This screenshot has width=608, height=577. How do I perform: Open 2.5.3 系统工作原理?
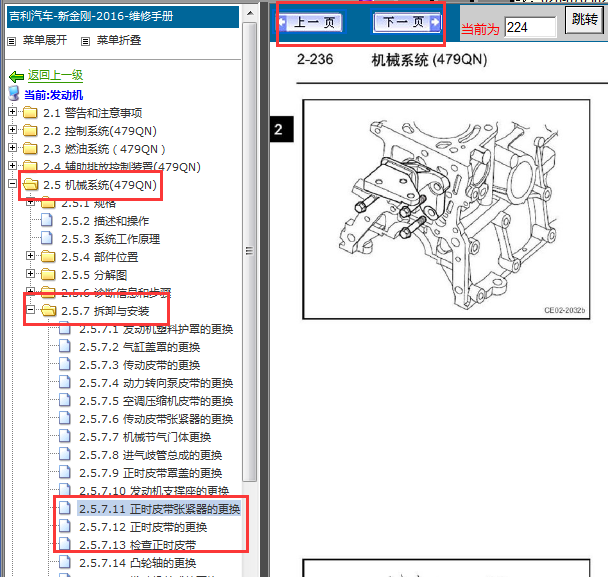pyautogui.click(x=111, y=239)
